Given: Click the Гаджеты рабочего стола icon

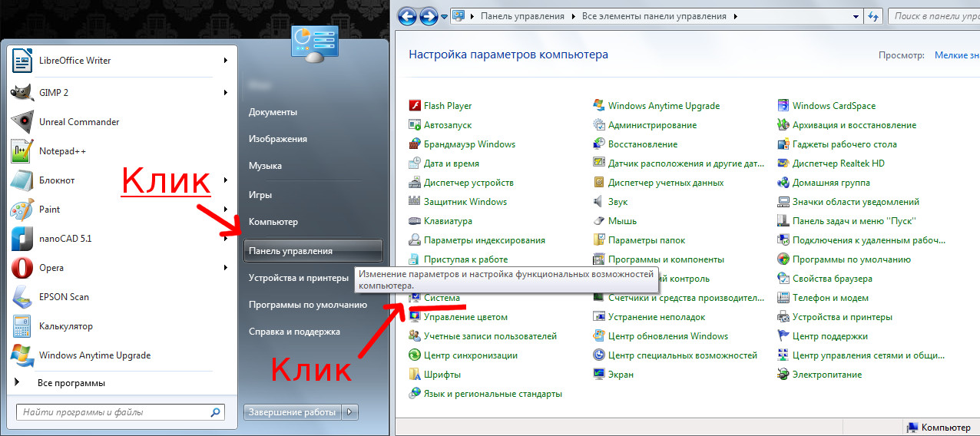Looking at the screenshot, I should [783, 144].
